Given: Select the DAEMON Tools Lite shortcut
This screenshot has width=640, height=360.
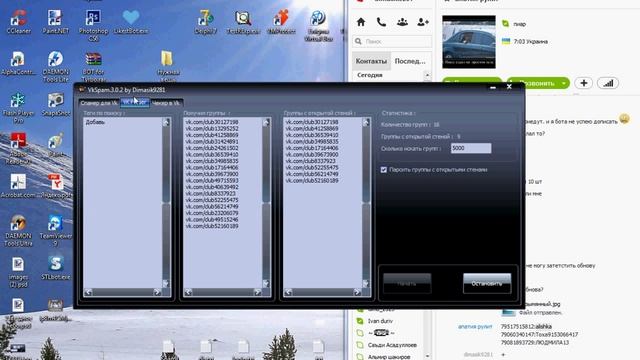Looking at the screenshot, I should (x=56, y=66).
